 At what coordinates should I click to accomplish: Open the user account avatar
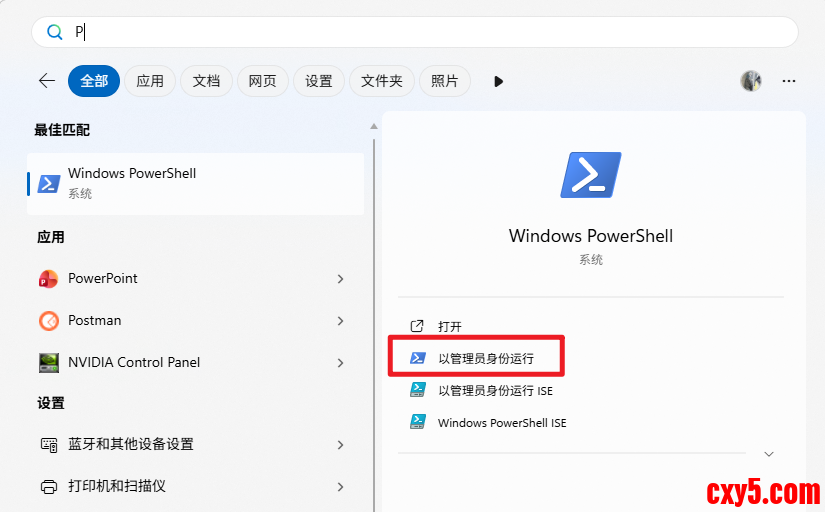751,81
